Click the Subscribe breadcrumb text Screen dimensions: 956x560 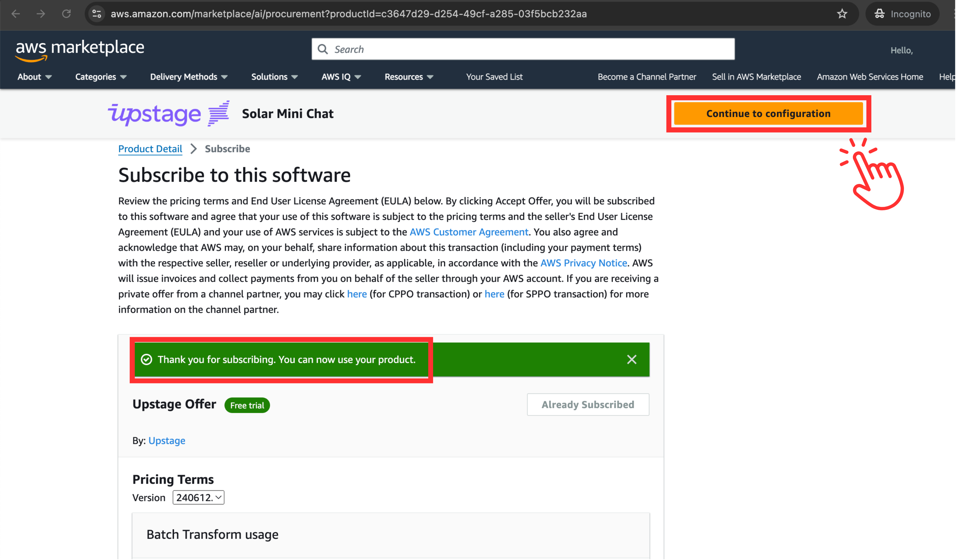pos(228,149)
